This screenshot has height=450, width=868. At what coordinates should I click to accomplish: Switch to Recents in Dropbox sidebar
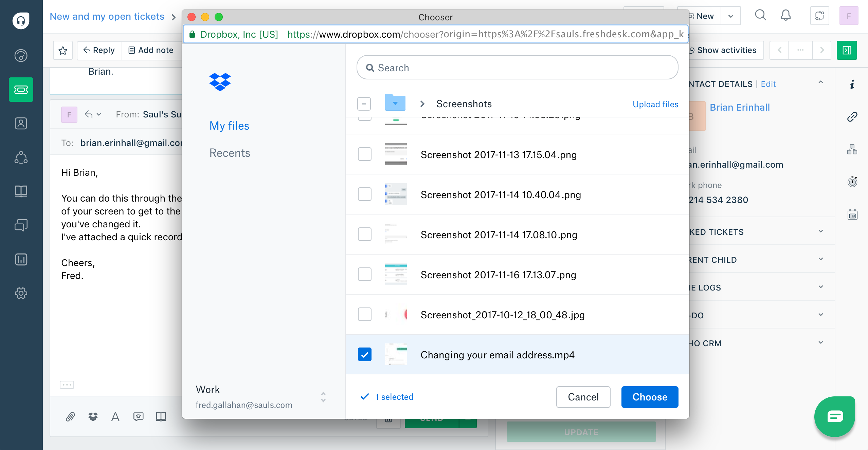click(230, 153)
